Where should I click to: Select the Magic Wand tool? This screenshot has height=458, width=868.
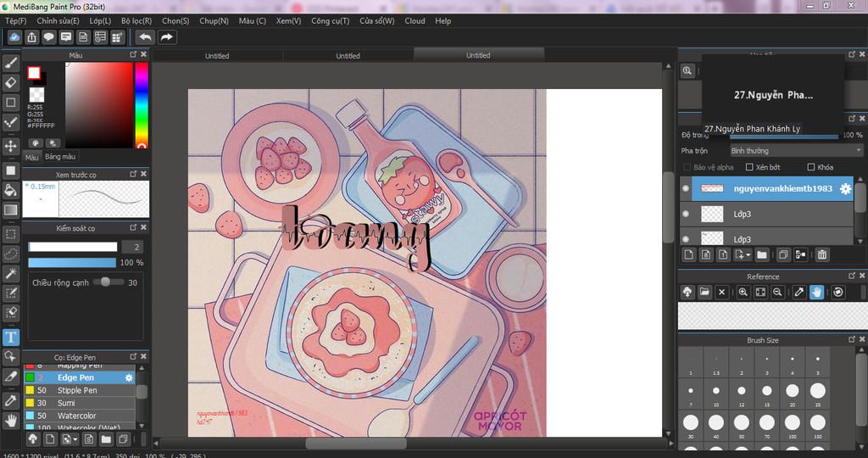coord(10,274)
